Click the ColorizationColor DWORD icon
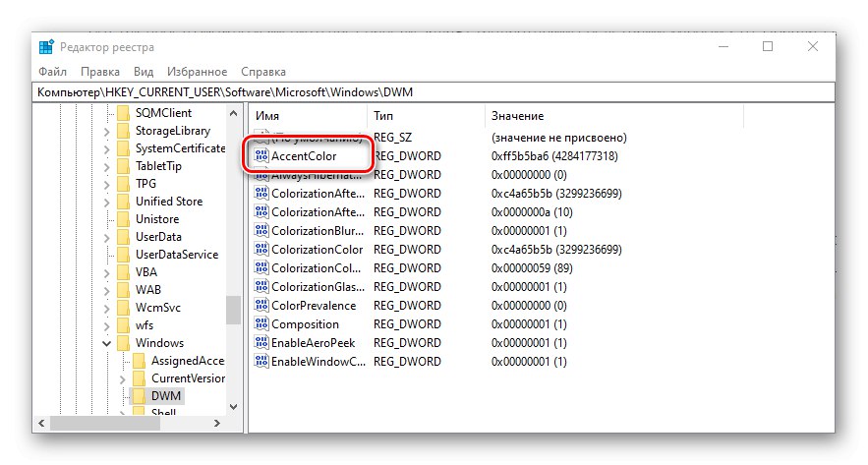868x465 pixels. [x=261, y=249]
